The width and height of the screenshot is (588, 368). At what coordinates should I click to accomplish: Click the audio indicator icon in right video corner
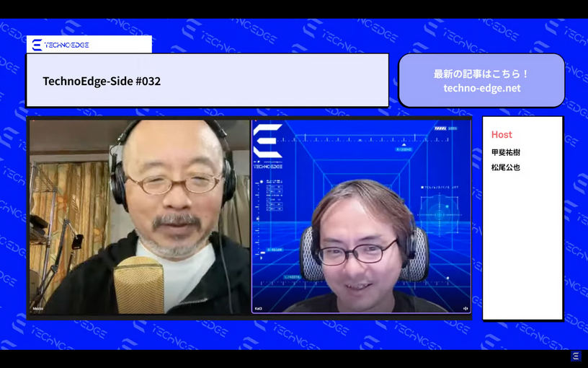click(x=465, y=309)
